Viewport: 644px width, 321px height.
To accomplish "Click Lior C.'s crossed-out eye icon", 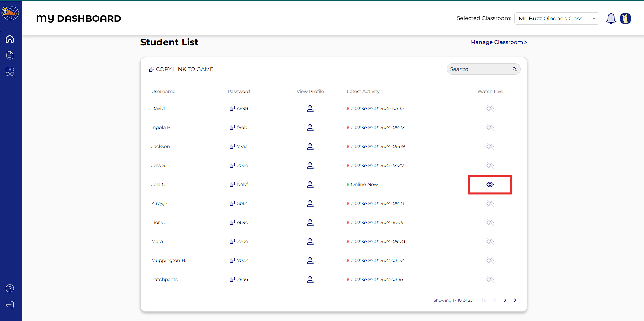I will coord(490,222).
